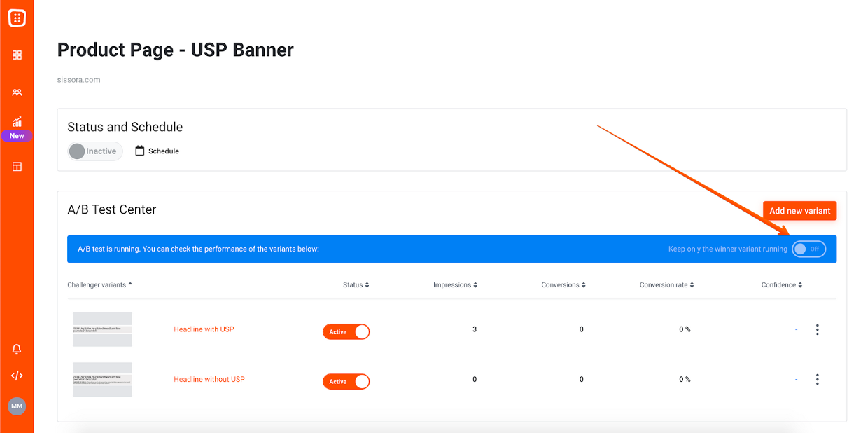This screenshot has width=868, height=433.
Task: Open the 'Headline without USP' variant link
Action: point(209,379)
